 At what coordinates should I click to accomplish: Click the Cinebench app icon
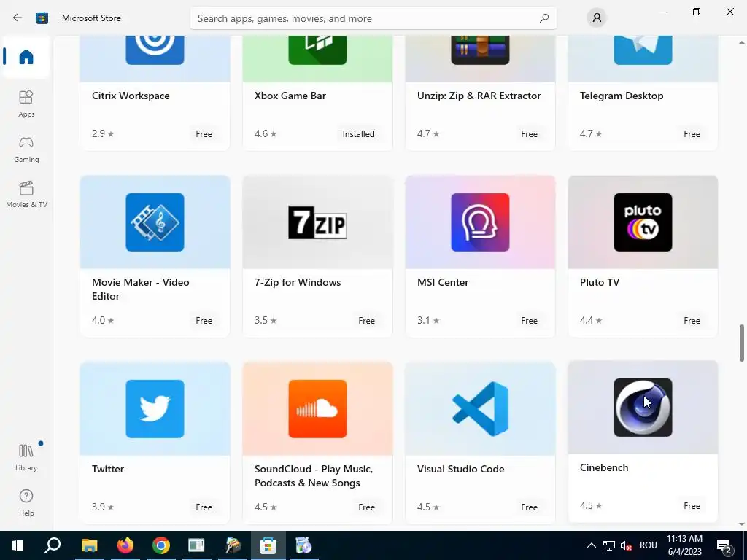tap(643, 408)
